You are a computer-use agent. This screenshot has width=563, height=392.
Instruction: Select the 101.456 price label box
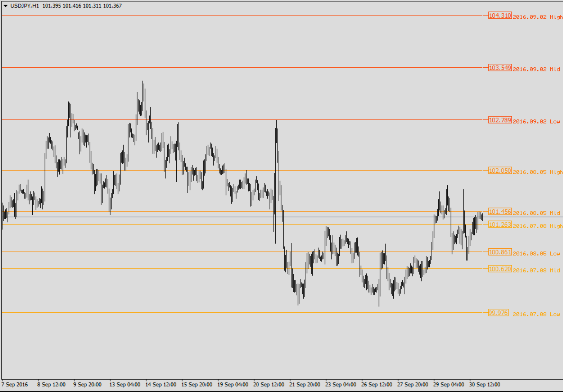(x=500, y=212)
